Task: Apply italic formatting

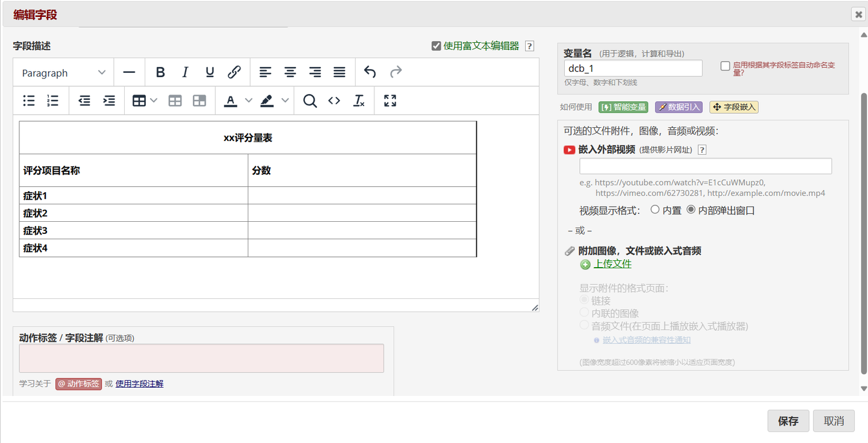Action: (x=184, y=72)
